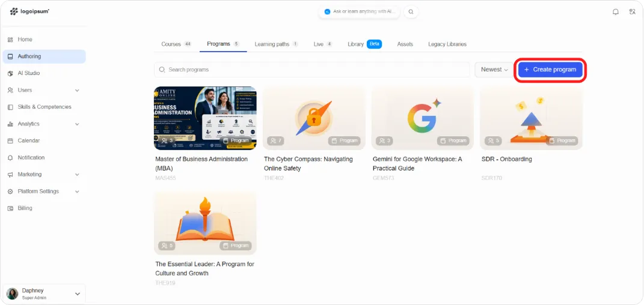The image size is (644, 305).
Task: Click the AI assistant blue icon
Action: (x=327, y=12)
